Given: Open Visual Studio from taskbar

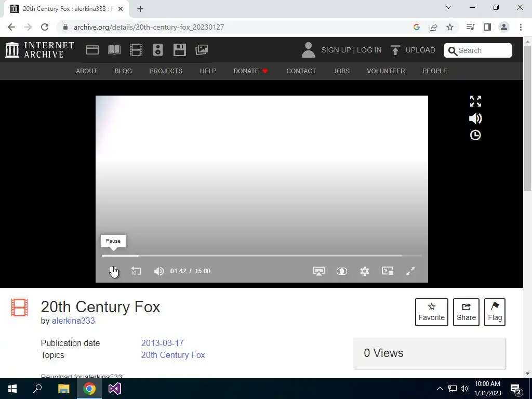Looking at the screenshot, I should click(115, 389).
